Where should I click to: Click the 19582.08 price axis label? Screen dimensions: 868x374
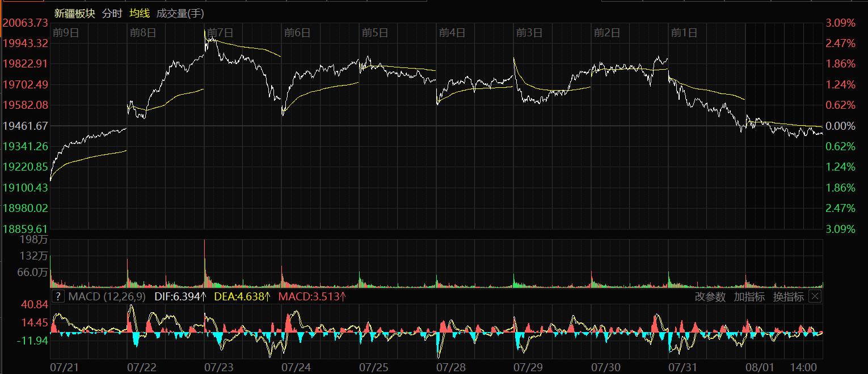(25, 105)
